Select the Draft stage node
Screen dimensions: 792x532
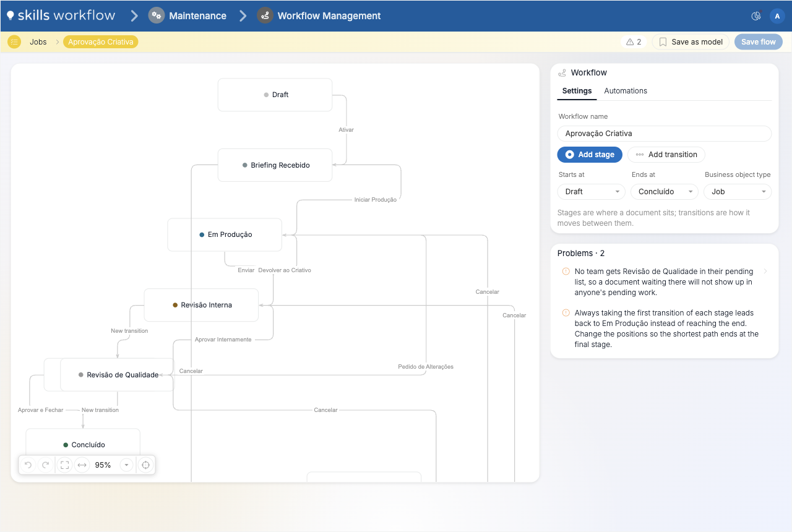275,95
